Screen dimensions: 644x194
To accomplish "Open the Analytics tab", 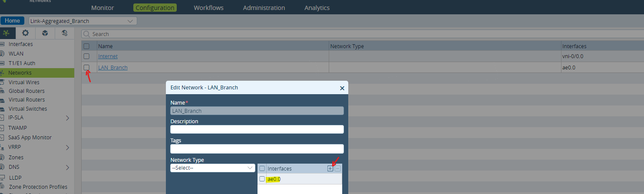I will pyautogui.click(x=317, y=8).
